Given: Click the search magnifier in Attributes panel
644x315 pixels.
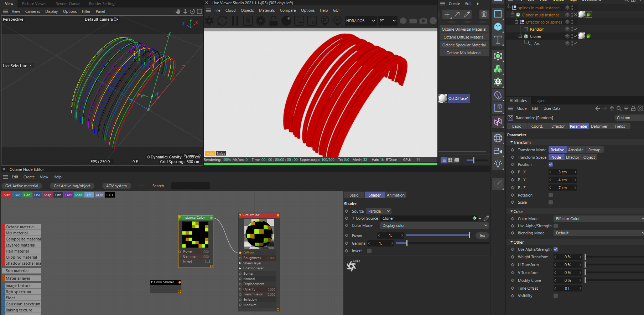Looking at the screenshot, I should coord(619,108).
